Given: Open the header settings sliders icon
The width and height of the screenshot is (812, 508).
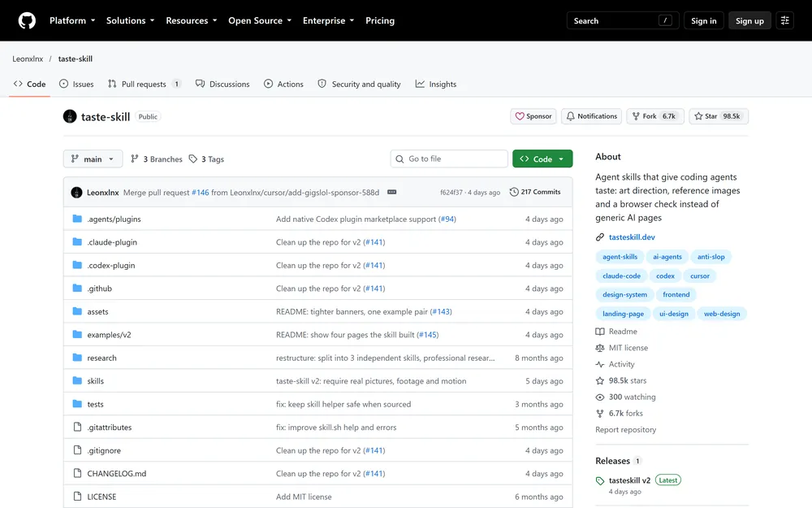Looking at the screenshot, I should pyautogui.click(x=784, y=21).
